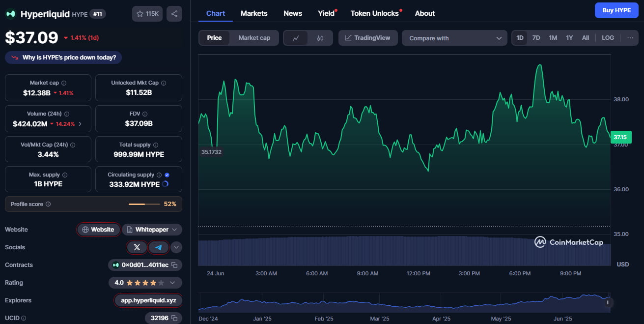
Task: Select the Price chart toggle
Action: click(x=214, y=38)
